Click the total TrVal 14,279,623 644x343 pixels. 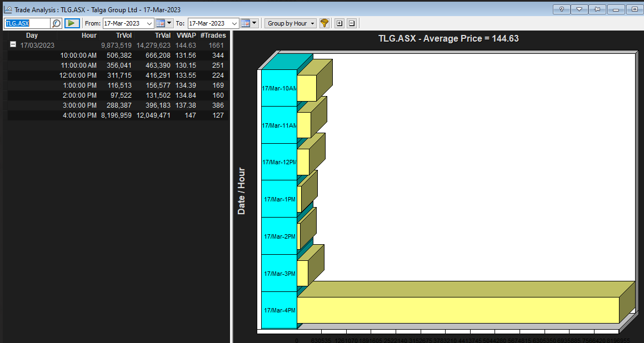tap(153, 46)
